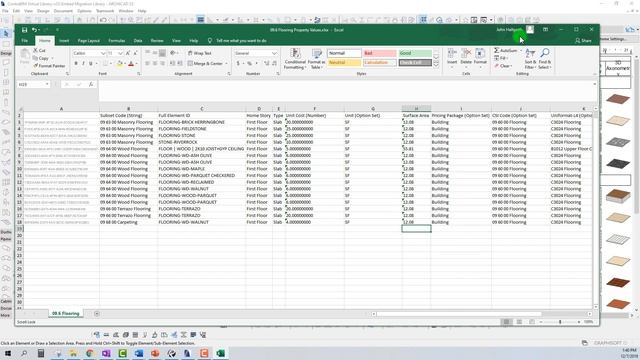
Task: Expand the cell styles gallery
Action: 436,64
